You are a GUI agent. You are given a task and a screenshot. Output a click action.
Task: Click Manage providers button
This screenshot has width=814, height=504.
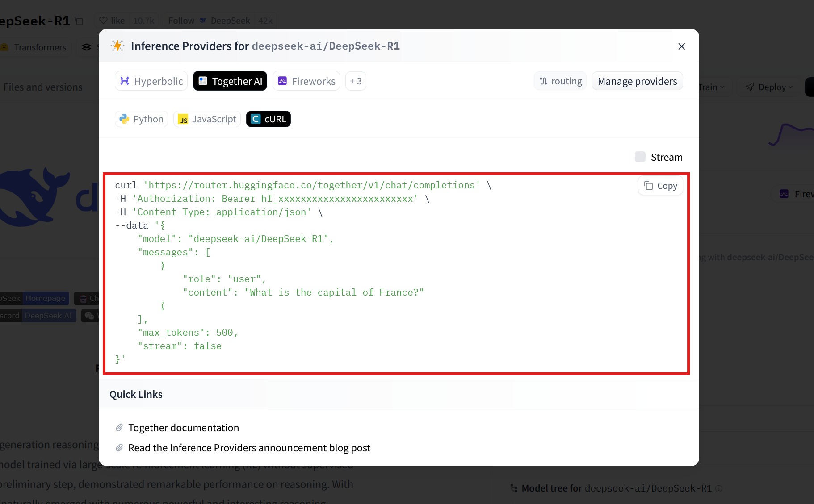click(x=637, y=81)
